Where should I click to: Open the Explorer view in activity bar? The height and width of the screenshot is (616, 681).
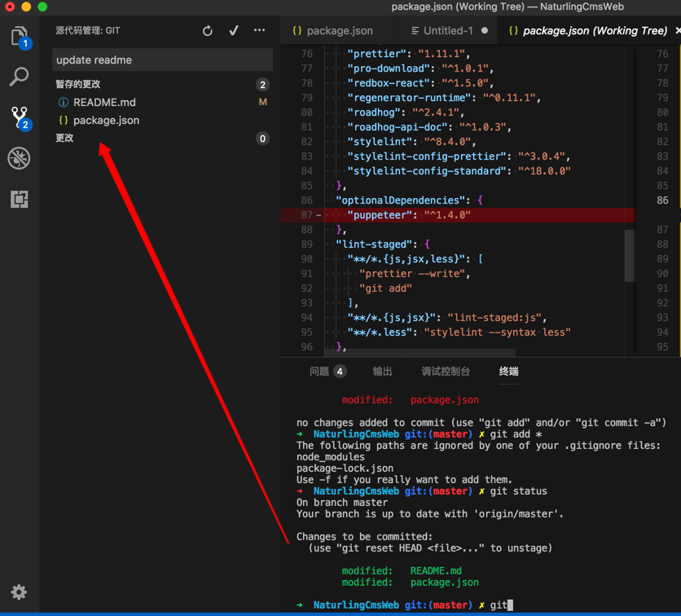(19, 37)
